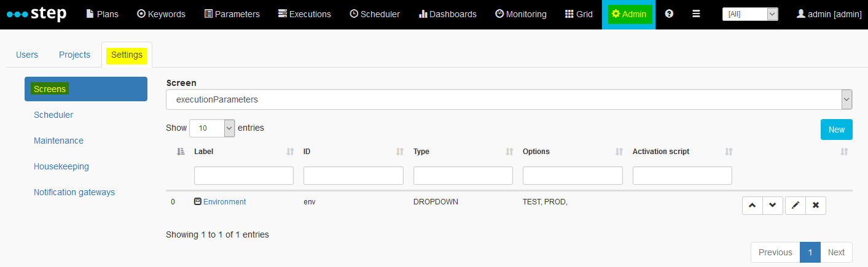The width and height of the screenshot is (868, 267).
Task: Move Environment row down with arrow
Action: point(773,205)
